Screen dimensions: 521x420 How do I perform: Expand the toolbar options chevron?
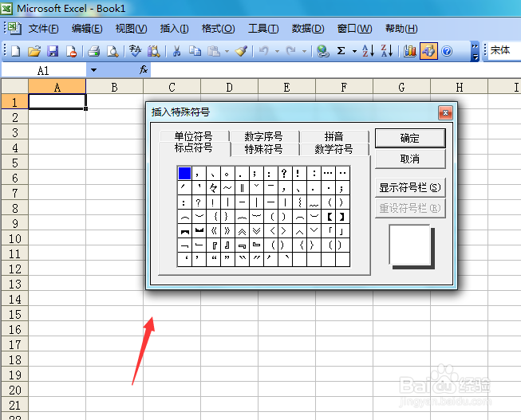[476, 52]
